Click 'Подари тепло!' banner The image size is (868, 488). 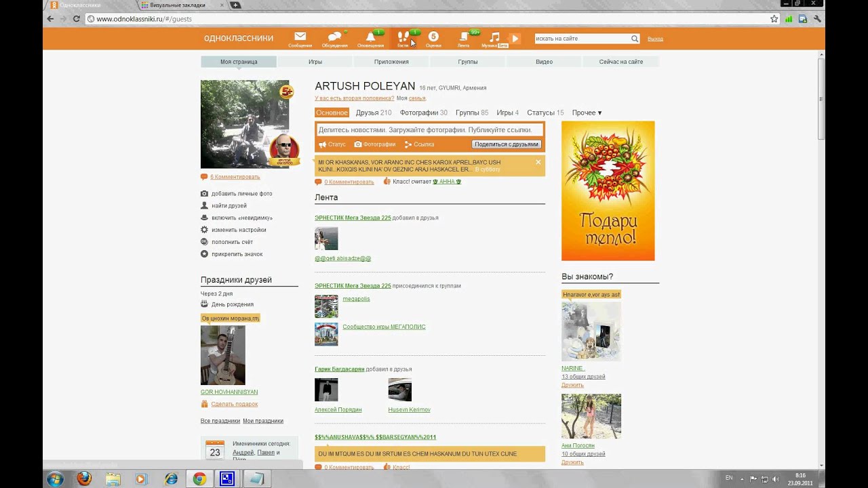608,190
